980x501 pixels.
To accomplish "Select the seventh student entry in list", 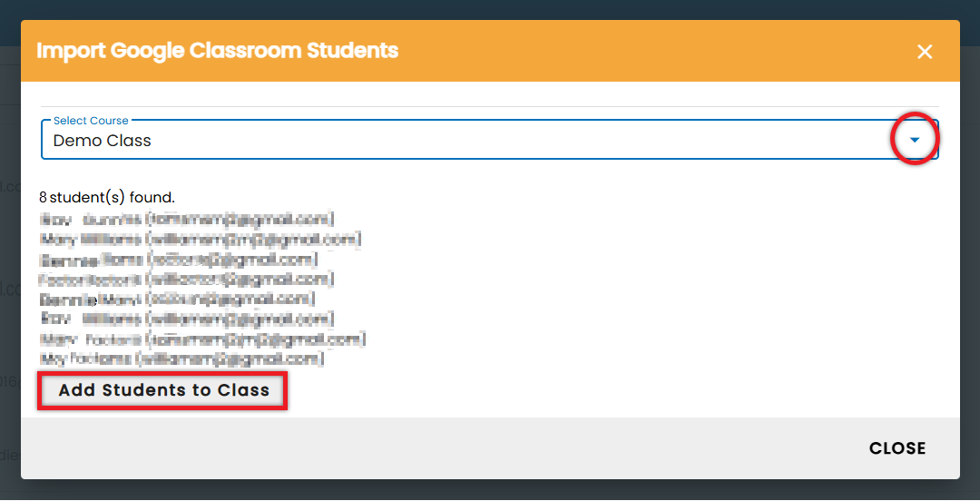I will pos(202,339).
